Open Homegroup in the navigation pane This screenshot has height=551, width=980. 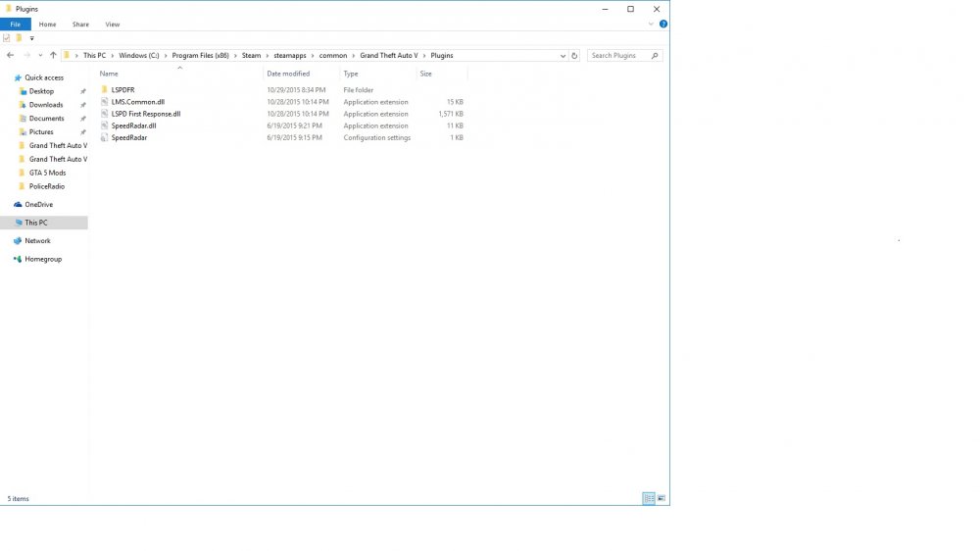click(43, 259)
